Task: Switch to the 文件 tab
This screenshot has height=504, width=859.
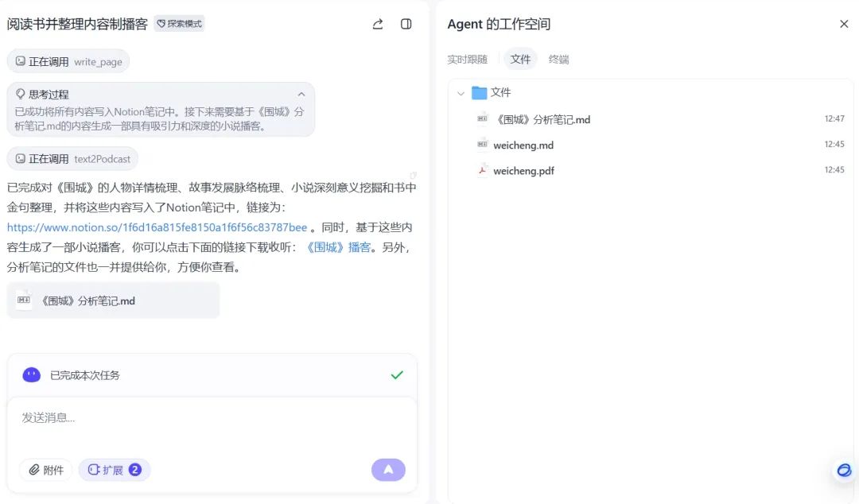Action: pyautogui.click(x=520, y=59)
